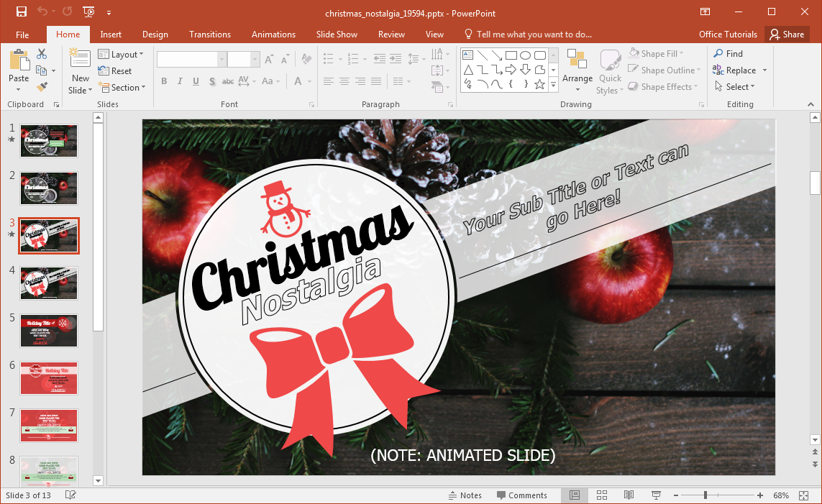Select slide 5 thumbnail in the slide panel

click(49, 330)
